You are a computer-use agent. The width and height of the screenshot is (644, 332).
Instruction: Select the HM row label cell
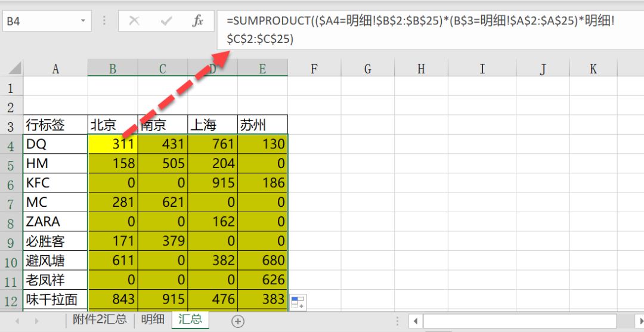tap(55, 163)
